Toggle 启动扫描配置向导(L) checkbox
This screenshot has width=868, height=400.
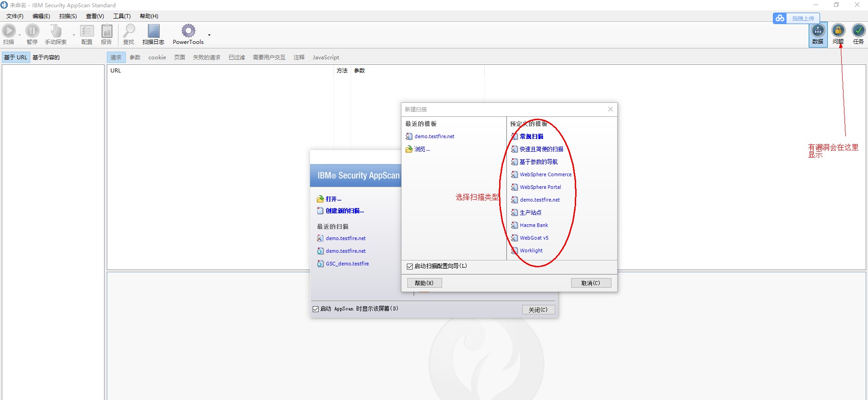[x=410, y=266]
